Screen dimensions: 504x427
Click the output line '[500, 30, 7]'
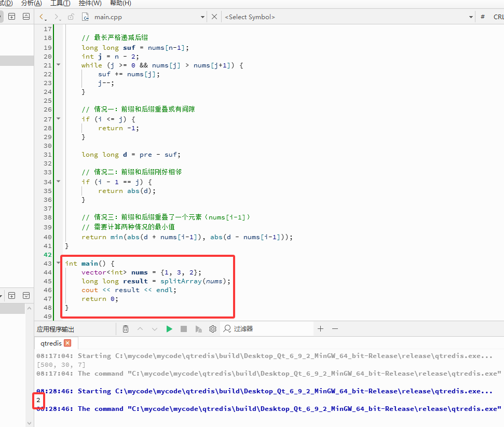click(x=61, y=365)
